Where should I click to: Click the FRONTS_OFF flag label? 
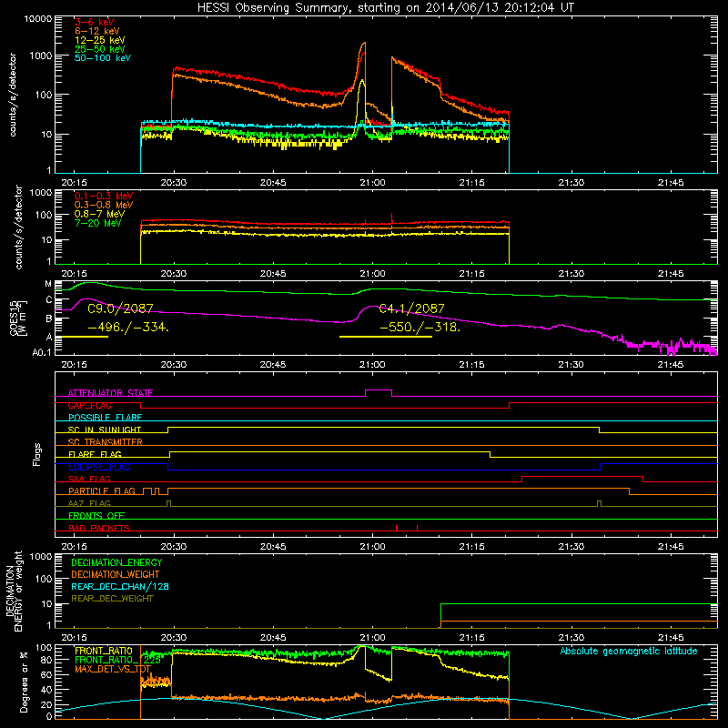96,516
